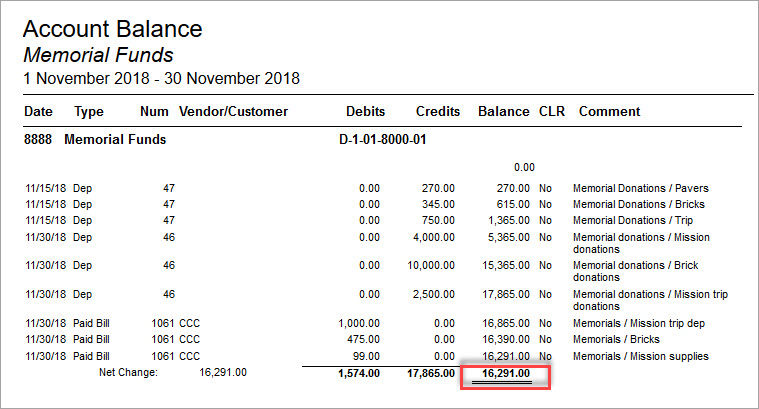
Task: Click the Debits column header
Action: pos(365,111)
